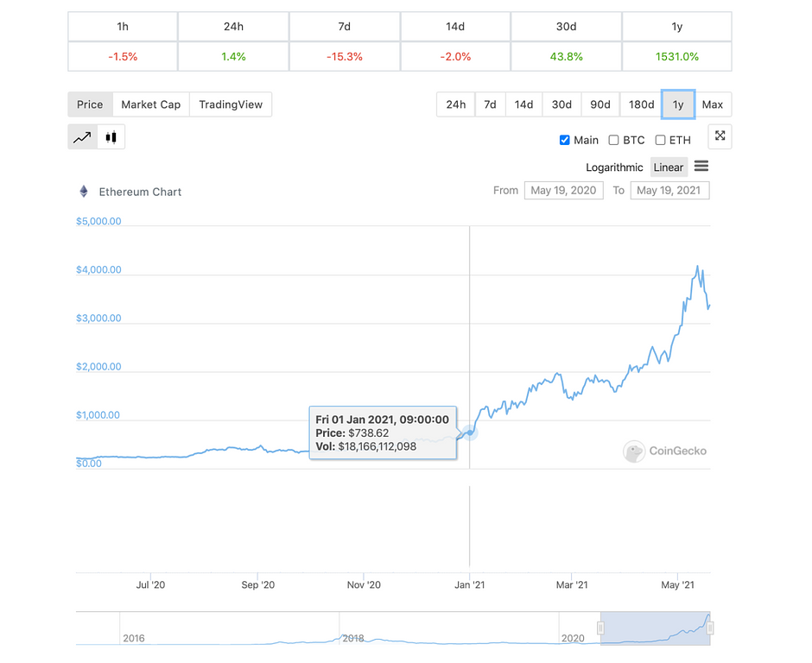
Task: Select the 7d time range button
Action: [x=490, y=104]
